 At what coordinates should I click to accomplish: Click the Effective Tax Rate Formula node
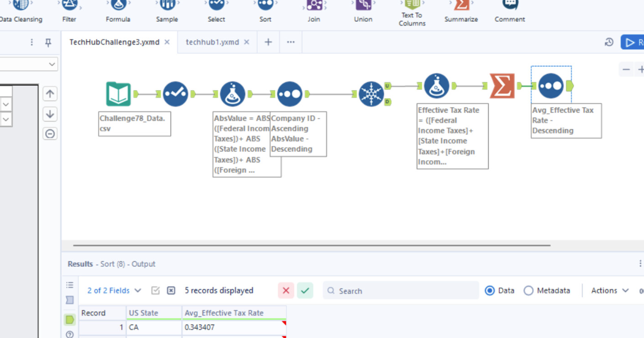pyautogui.click(x=436, y=86)
